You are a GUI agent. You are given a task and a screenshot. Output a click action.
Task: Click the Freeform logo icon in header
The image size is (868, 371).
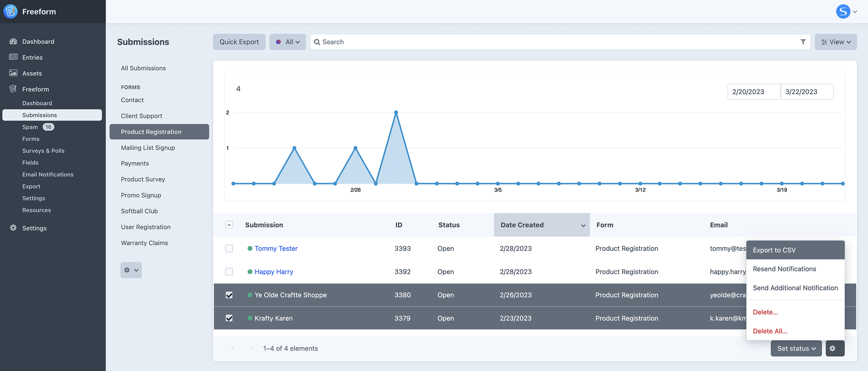coord(11,12)
